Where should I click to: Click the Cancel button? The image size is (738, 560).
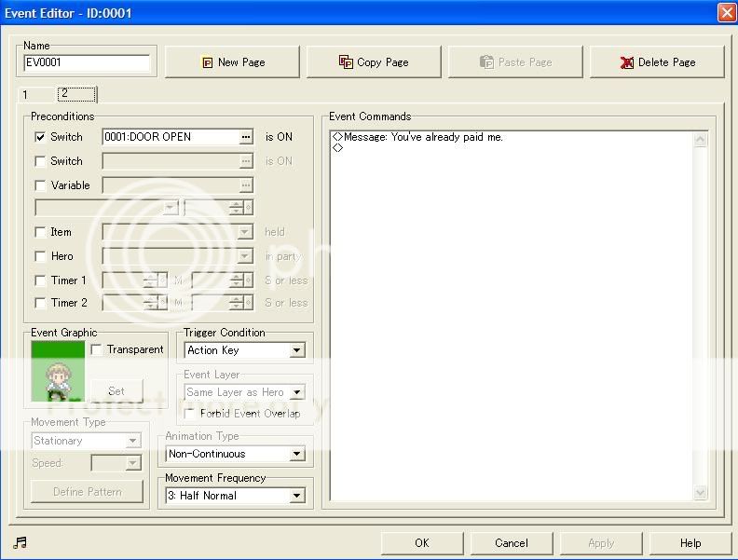512,543
